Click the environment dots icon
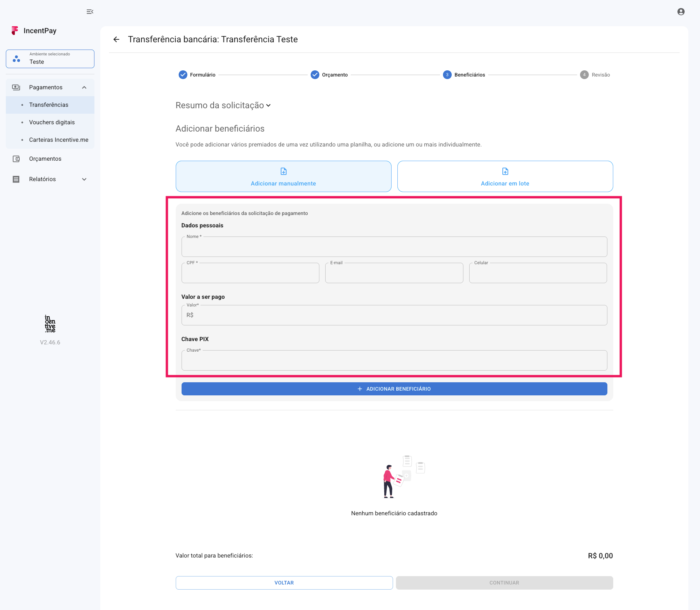This screenshot has height=610, width=700. coord(16,59)
